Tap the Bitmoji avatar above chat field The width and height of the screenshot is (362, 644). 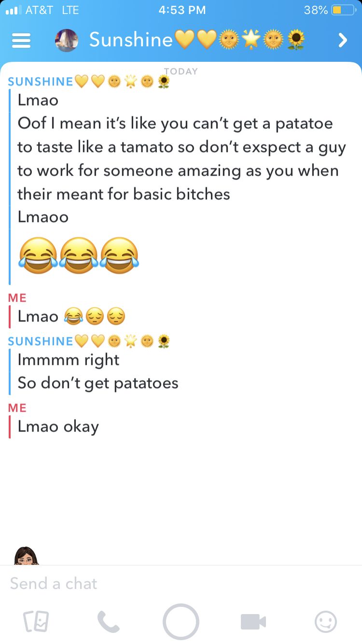click(x=26, y=556)
